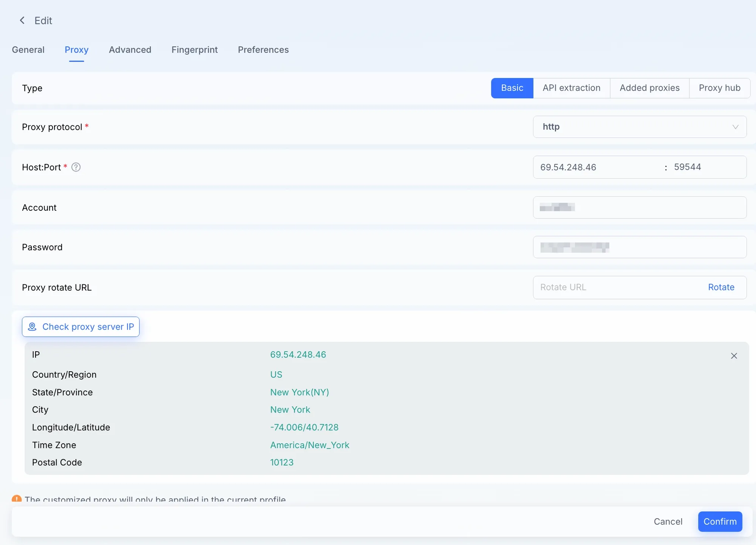
Task: Switch to the Advanced tab
Action: point(130,50)
